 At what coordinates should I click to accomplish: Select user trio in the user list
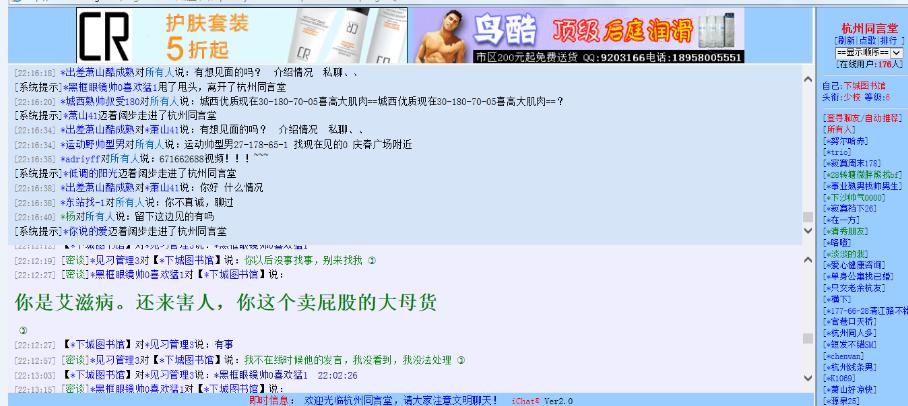coord(840,151)
